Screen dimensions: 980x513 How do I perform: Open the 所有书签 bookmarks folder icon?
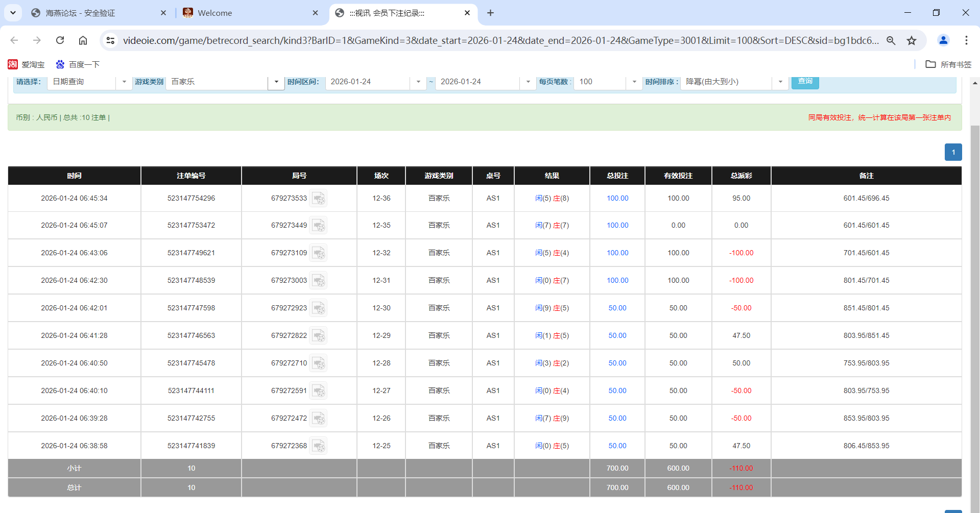[930, 64]
